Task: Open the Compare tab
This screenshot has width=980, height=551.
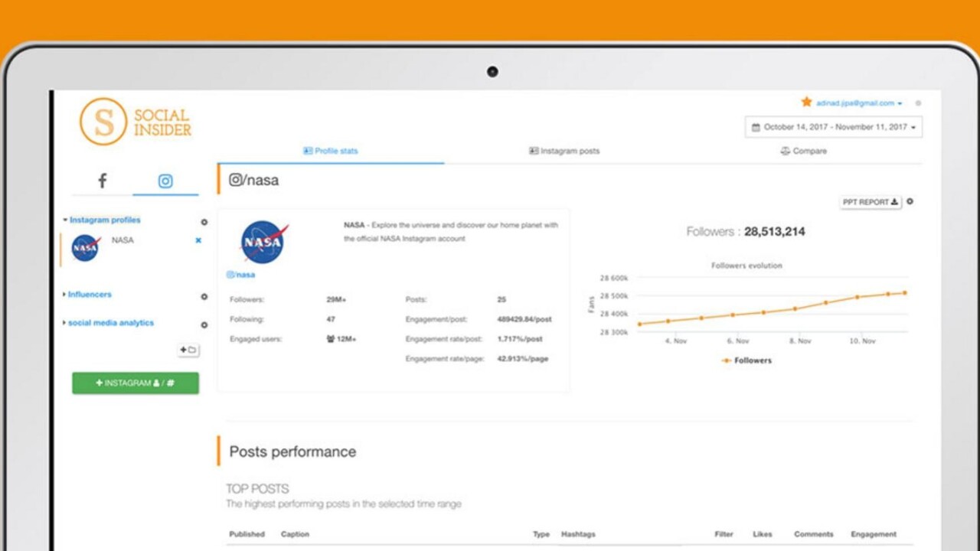Action: [803, 151]
